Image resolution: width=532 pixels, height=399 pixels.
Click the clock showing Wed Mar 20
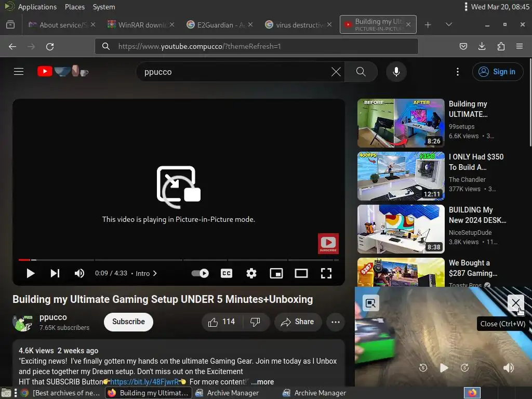500,7
